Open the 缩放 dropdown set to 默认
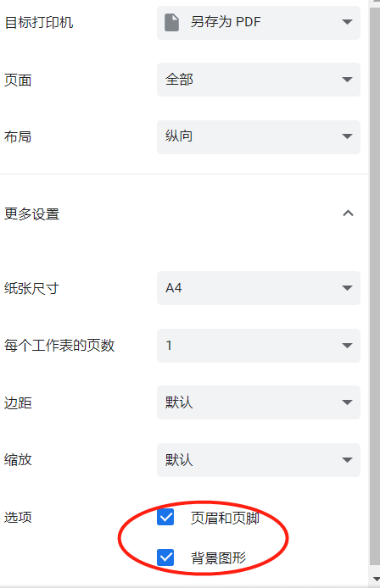This screenshot has width=380, height=588. tap(259, 460)
